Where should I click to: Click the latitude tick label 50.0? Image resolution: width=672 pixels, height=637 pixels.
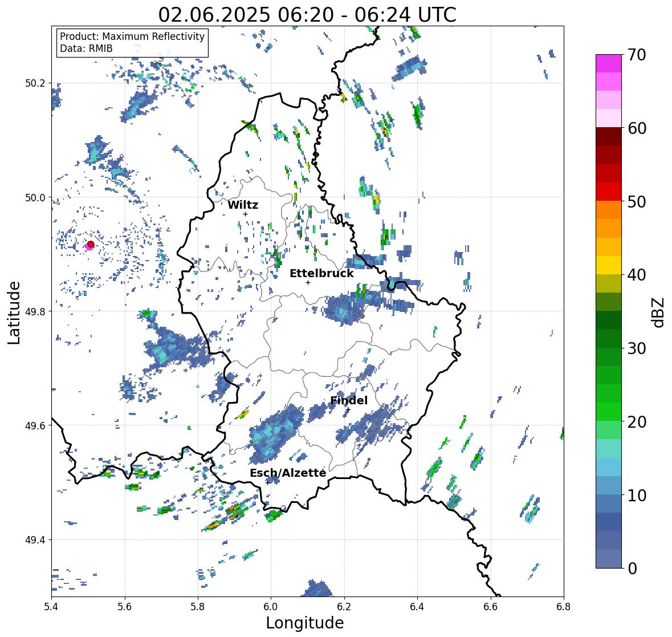coord(35,198)
